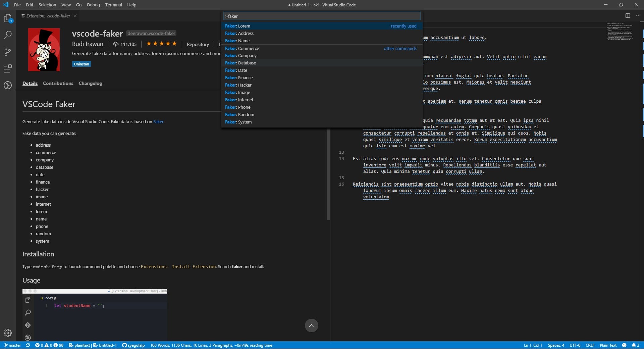The height and width of the screenshot is (349, 644).
Task: Run the Faker: Company command
Action: pos(322,55)
